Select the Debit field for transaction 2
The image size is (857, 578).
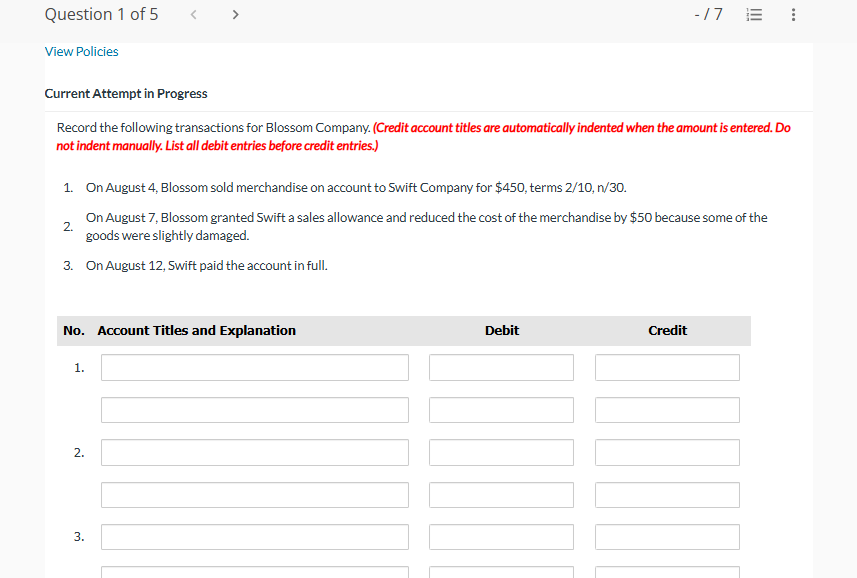[x=501, y=452]
